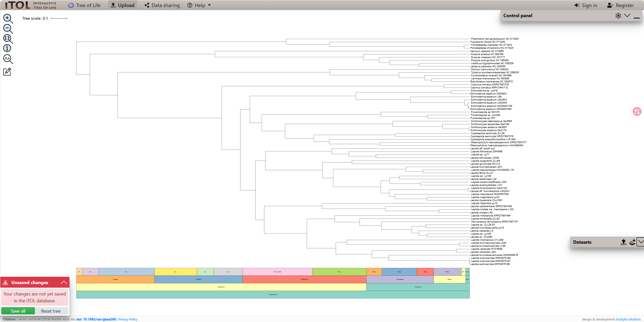Open Control panel settings gear

[618, 16]
